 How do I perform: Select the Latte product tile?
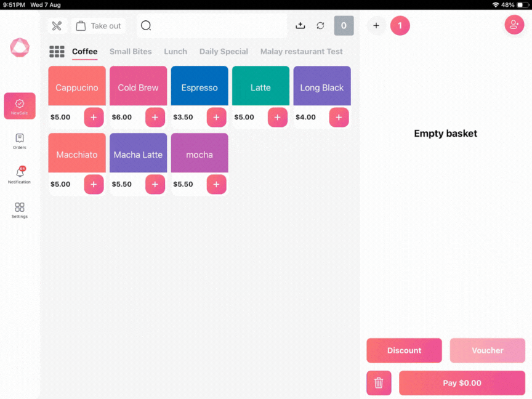tap(260, 87)
